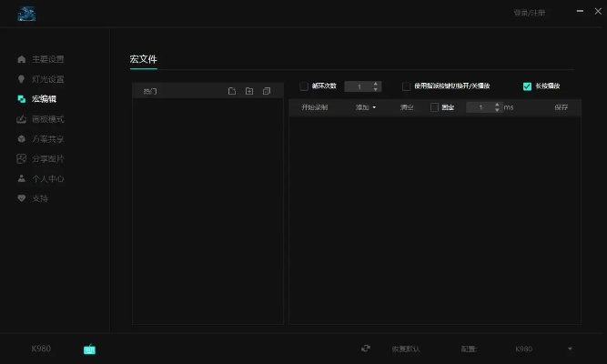The image size is (607, 364).
Task: Go to 个人中心 in the sidebar
Action: click(47, 179)
